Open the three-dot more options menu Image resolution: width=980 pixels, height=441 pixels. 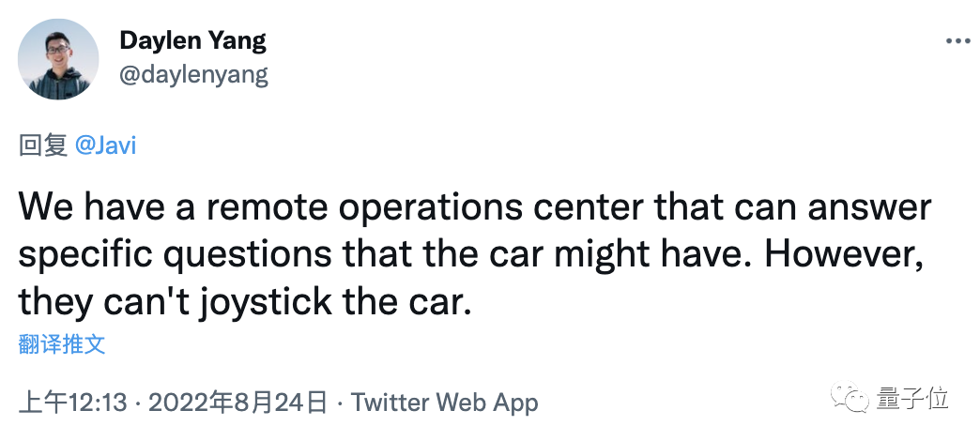click(957, 43)
